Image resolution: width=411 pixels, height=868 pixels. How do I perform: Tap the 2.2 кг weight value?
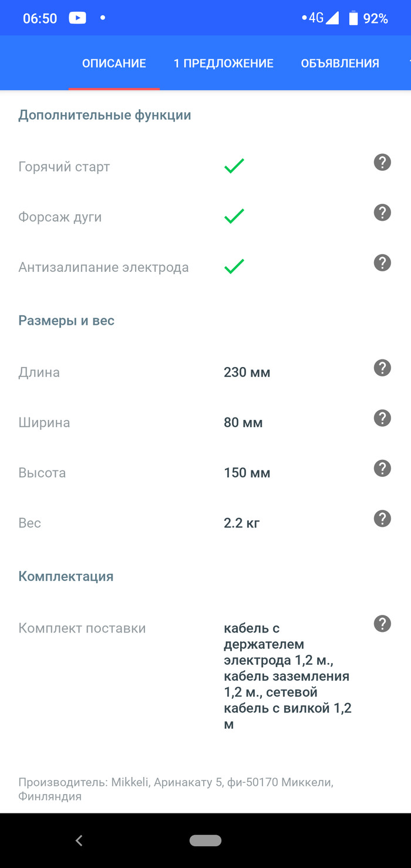(241, 523)
